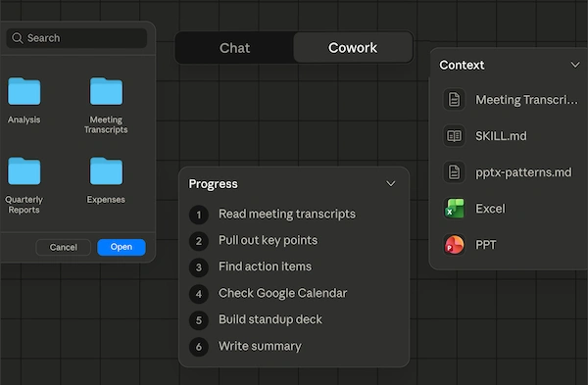This screenshot has height=385, width=588.
Task: Click 'Check Google Calendar' step text
Action: coord(283,293)
